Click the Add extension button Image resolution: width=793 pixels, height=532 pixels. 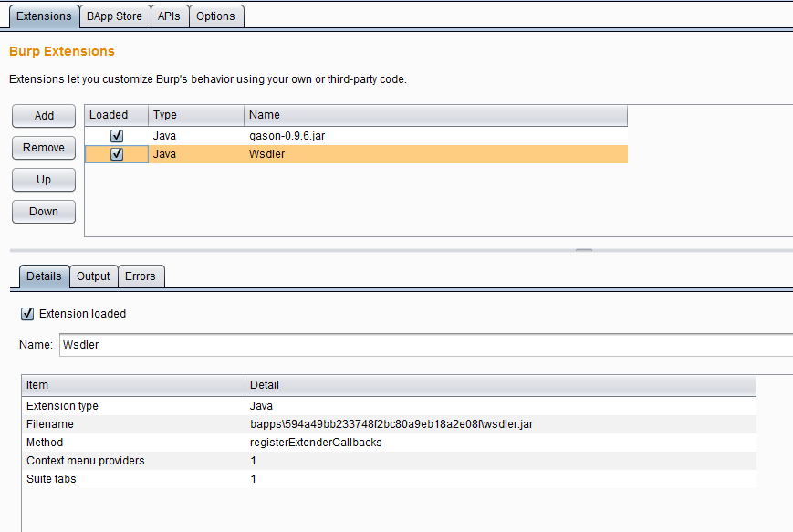[x=44, y=116]
